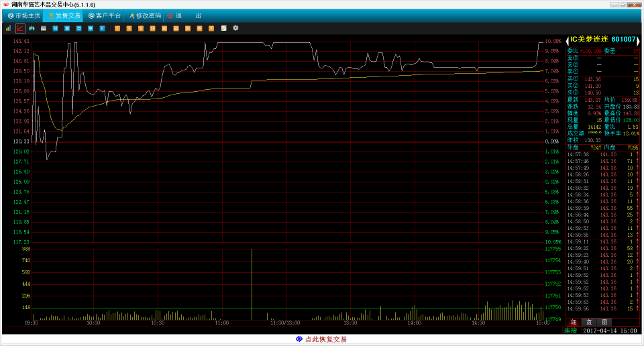Screen dimensions: 644x346
Task: Choose the orange 15-minute period icon
Action: (152, 28)
